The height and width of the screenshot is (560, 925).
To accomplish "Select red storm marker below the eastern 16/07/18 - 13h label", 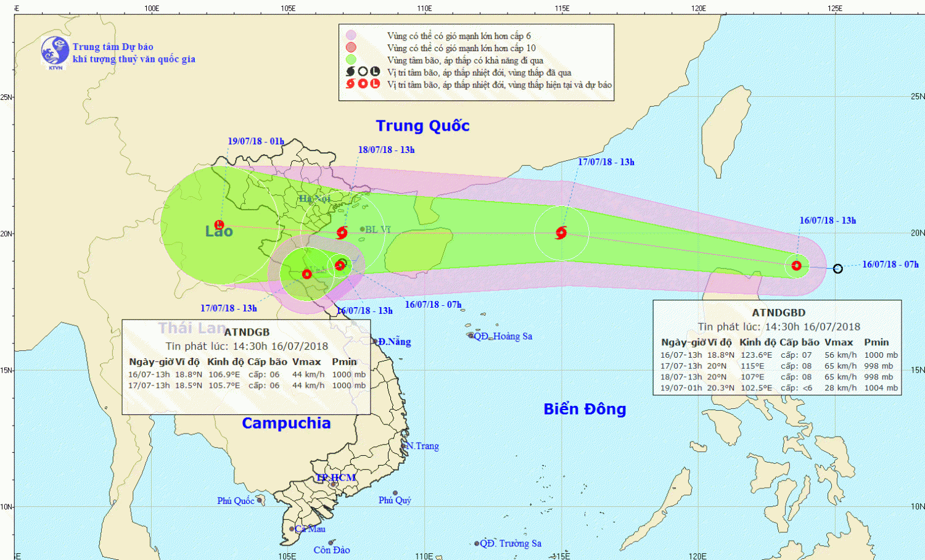I will click(796, 266).
